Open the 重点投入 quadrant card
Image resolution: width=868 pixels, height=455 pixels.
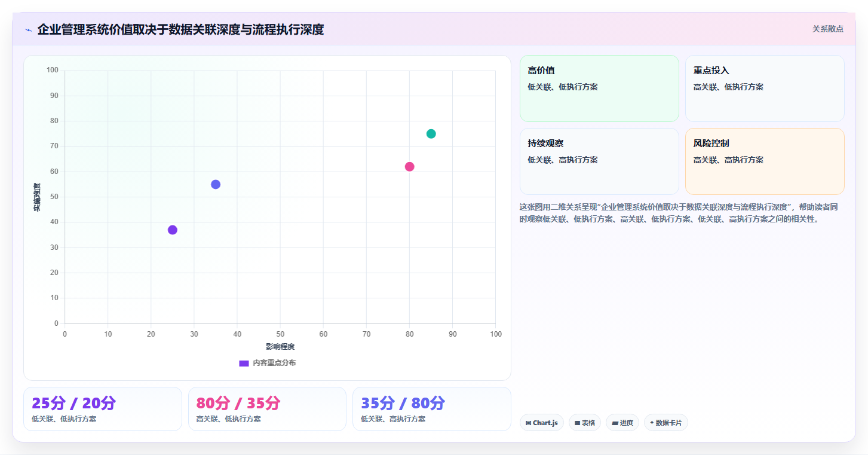[765, 88]
